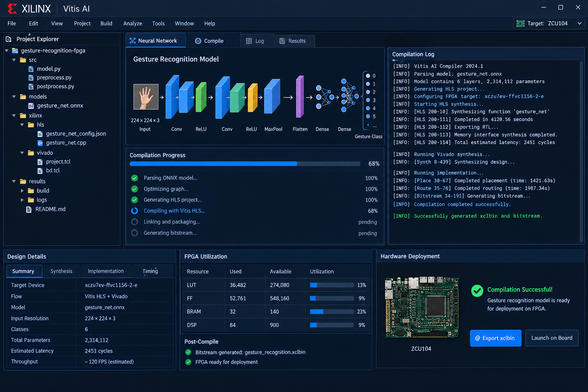Click the Generating bitstream pending circle
588x392 pixels.
[x=134, y=233]
